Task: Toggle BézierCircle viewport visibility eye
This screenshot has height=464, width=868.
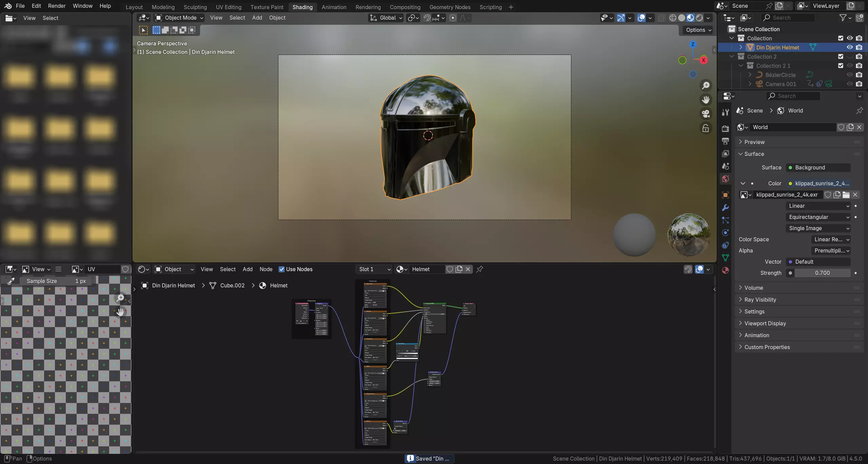Action: click(850, 75)
